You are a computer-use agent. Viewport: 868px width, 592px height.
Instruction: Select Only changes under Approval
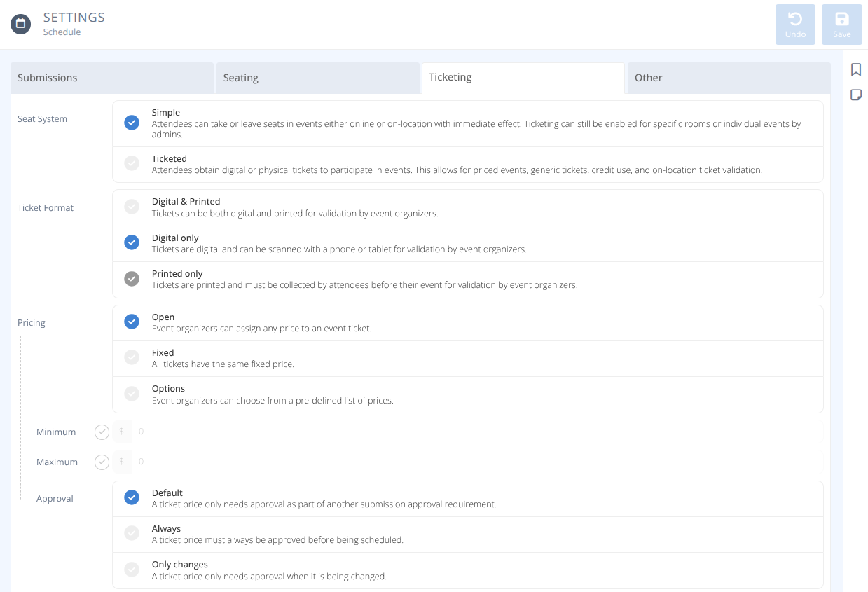(x=132, y=569)
